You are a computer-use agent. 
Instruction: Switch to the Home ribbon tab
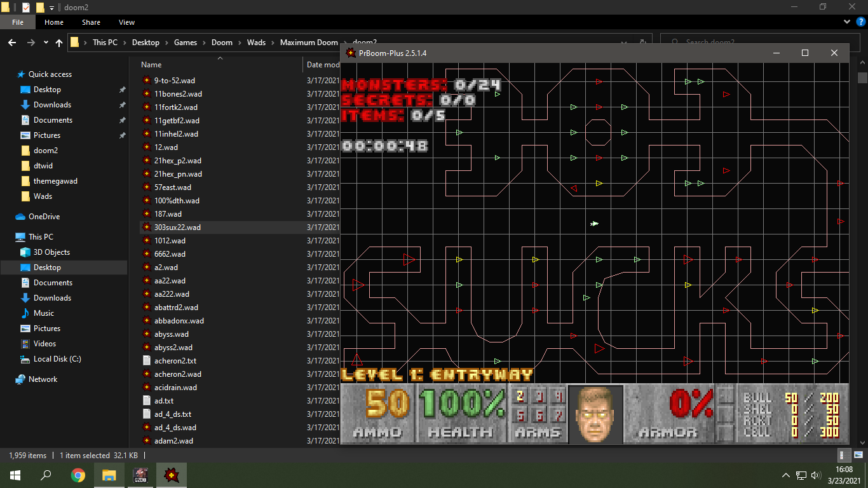click(x=54, y=22)
